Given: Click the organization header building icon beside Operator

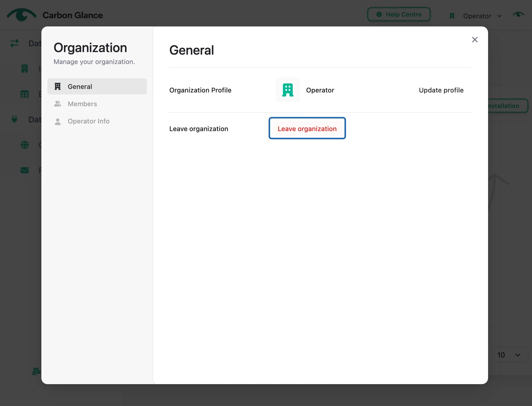Looking at the screenshot, I should [x=452, y=16].
